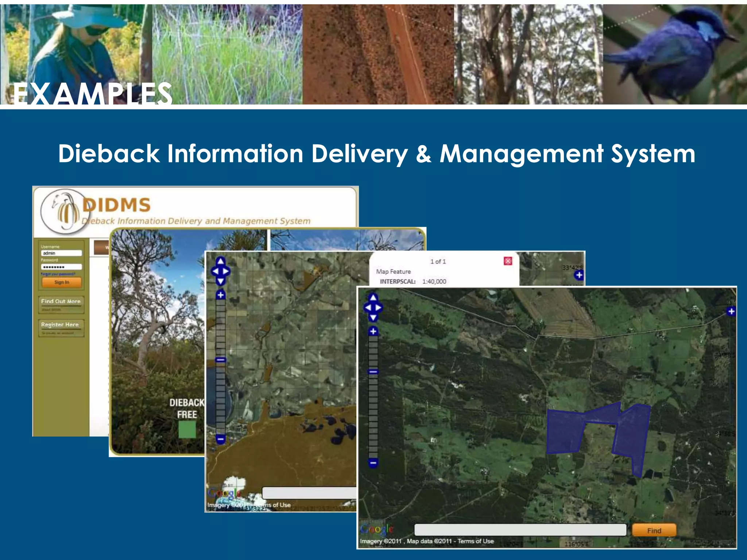Click the search box beside Find
The image size is (747, 560).
click(x=520, y=530)
